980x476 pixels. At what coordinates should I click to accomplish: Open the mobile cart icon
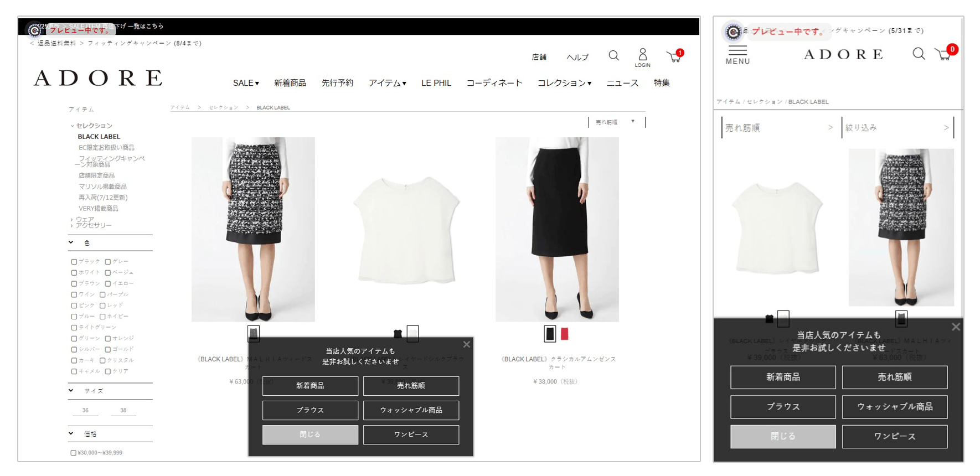[943, 54]
